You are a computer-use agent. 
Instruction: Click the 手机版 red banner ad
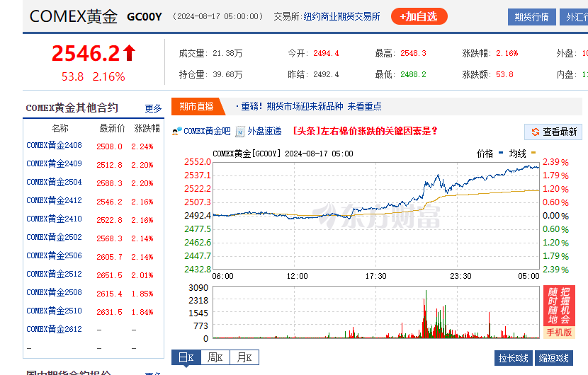[559, 312]
